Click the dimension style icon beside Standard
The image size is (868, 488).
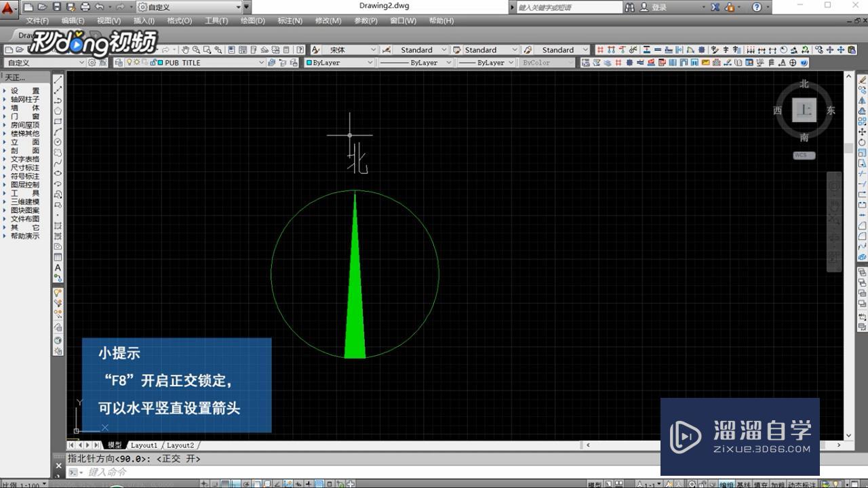click(x=387, y=49)
